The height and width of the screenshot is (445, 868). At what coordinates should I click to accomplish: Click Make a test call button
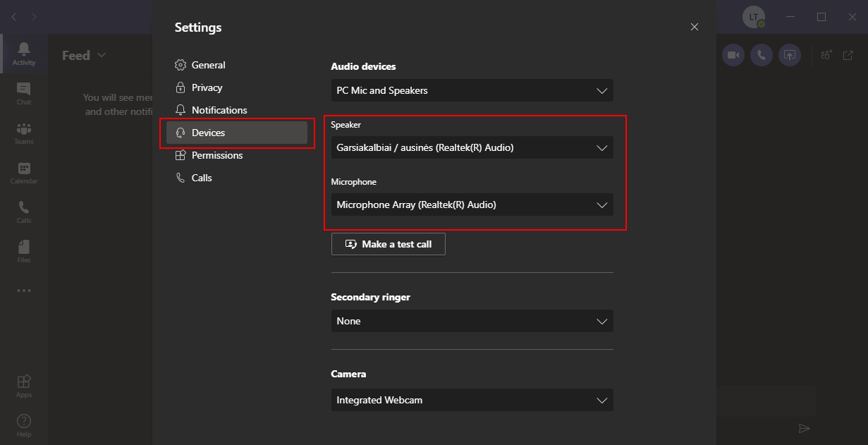click(389, 244)
